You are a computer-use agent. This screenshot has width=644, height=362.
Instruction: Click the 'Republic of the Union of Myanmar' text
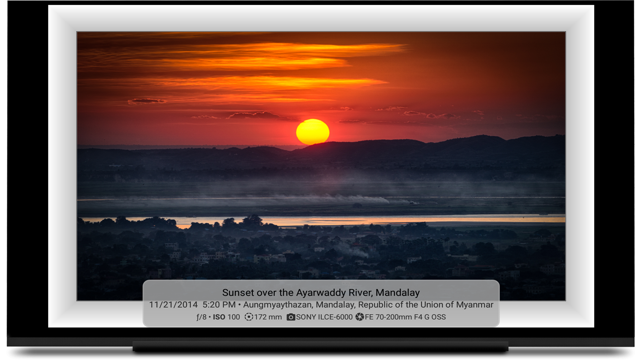426,305
